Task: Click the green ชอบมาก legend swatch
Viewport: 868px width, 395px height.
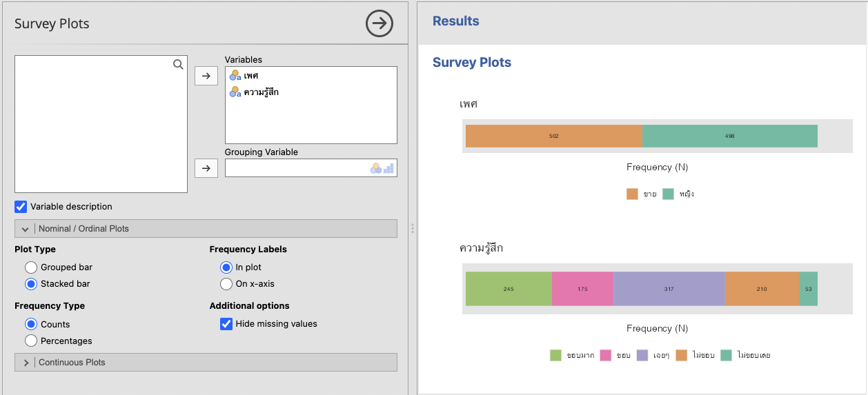Action: click(x=555, y=356)
